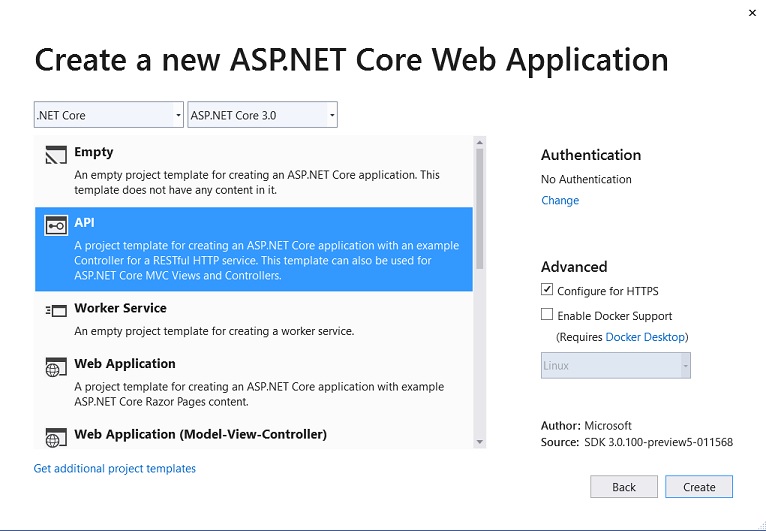
Task: Click the template list scrollbar down arrow
Action: pos(480,441)
